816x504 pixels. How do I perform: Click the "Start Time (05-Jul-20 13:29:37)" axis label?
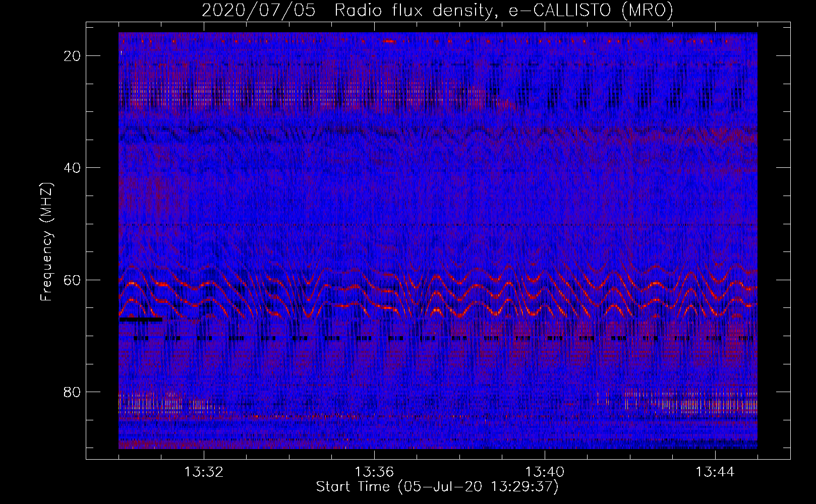437,487
